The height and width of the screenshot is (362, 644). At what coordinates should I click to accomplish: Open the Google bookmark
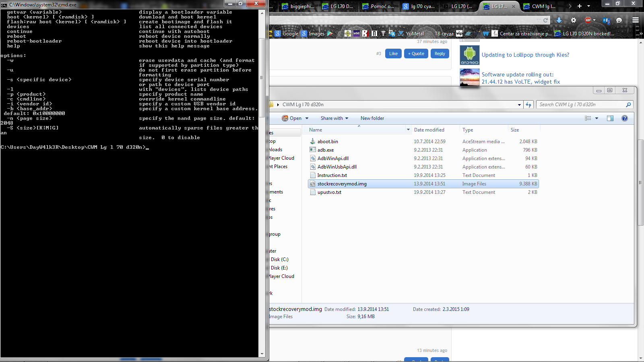tap(287, 34)
